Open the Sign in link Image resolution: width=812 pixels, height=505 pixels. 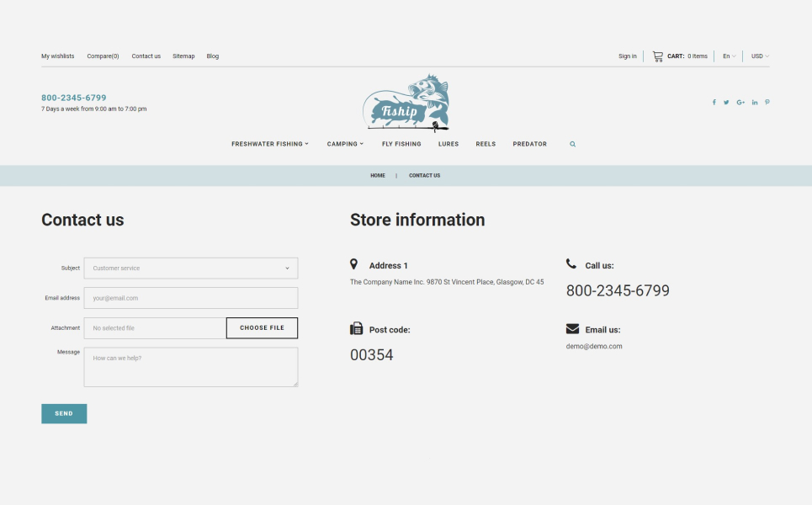coord(627,56)
